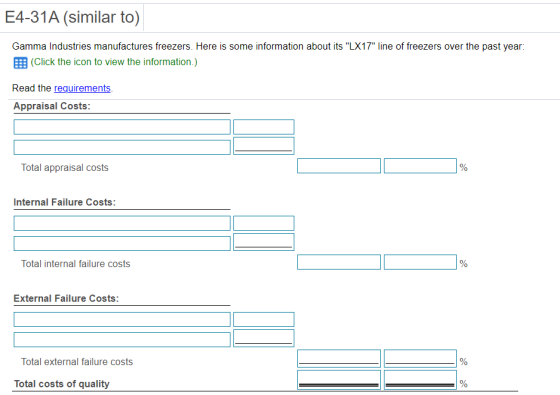
Task: Click Total internal failure costs amount field
Action: [339, 262]
